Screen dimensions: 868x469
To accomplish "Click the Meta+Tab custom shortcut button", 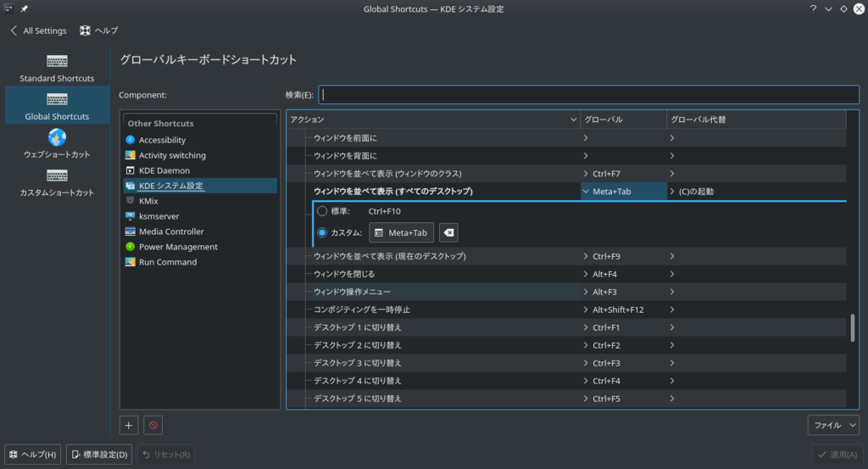I will click(401, 232).
